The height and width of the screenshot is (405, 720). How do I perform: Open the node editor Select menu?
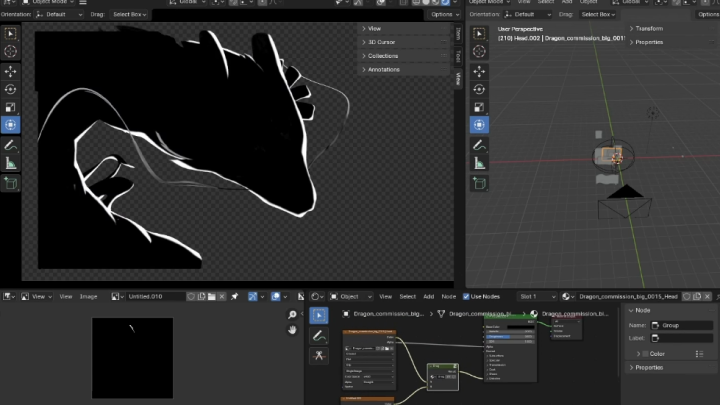click(407, 297)
